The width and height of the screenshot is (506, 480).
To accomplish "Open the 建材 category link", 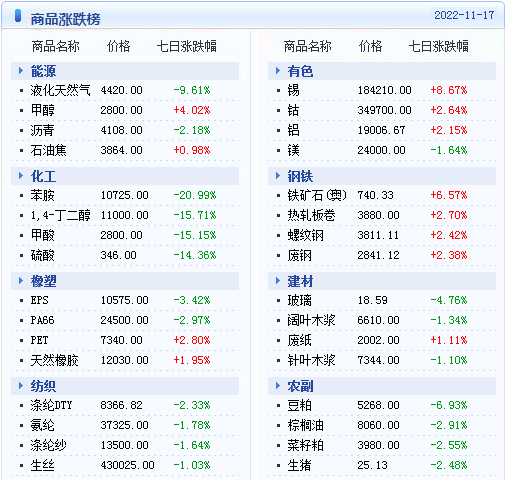I will coord(300,281).
